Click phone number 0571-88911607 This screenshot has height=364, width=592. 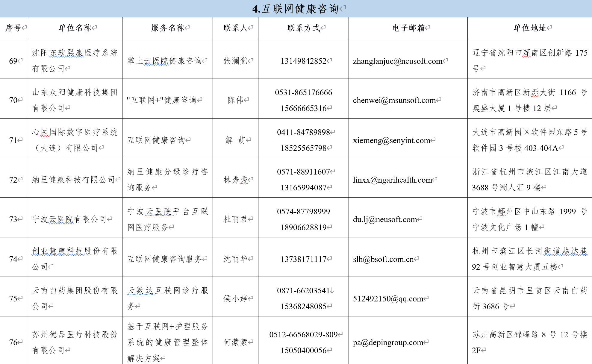[304, 172]
